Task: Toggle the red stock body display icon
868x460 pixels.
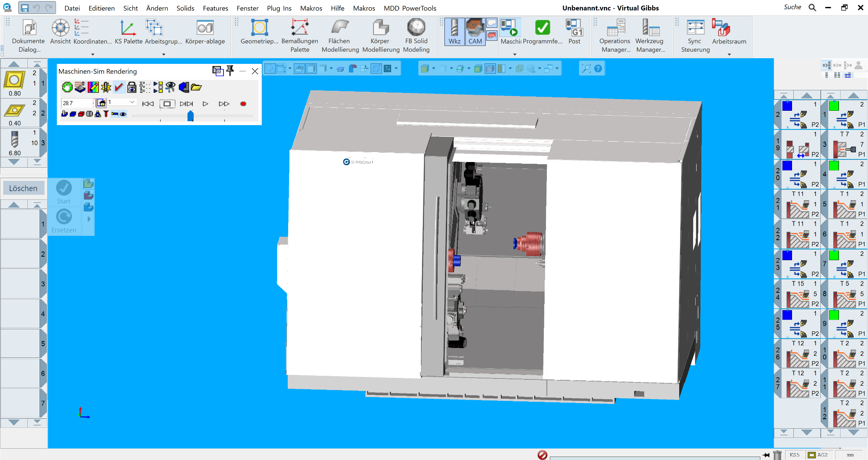Action: point(81,114)
